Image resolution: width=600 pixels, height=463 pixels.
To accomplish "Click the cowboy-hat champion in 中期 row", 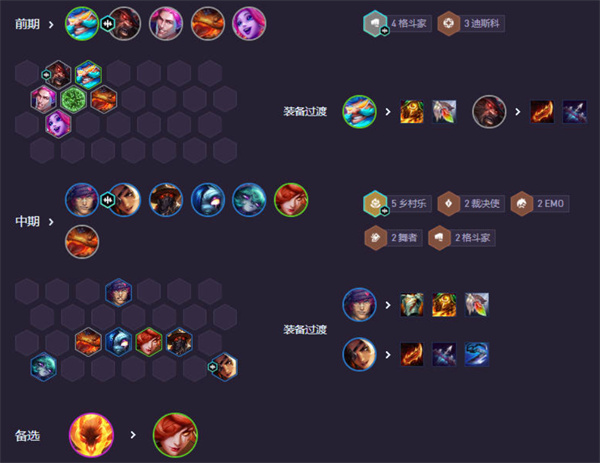I will coord(166,200).
